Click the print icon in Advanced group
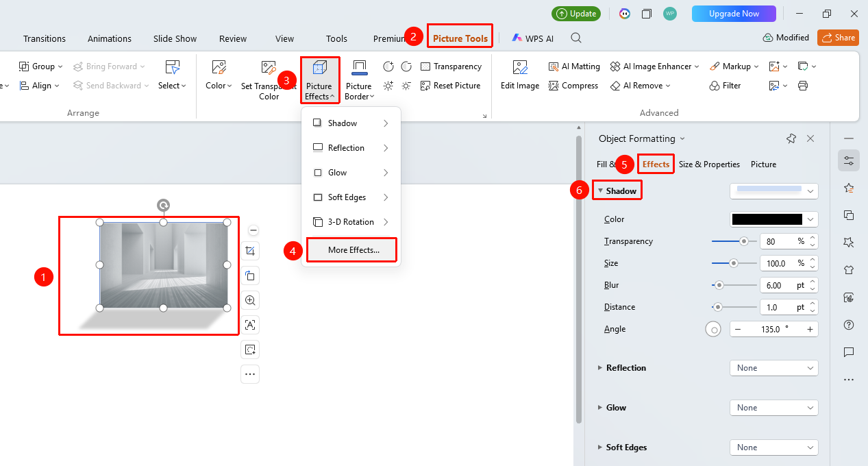 tap(803, 86)
